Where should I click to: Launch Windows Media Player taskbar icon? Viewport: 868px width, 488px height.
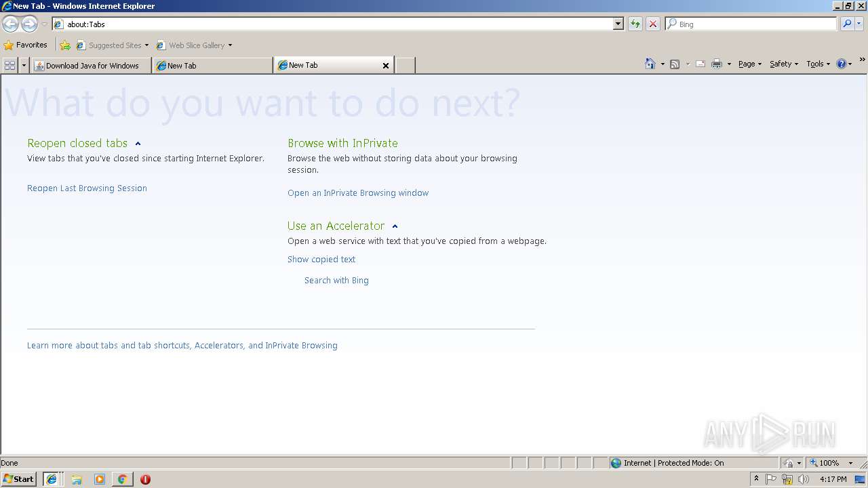point(100,479)
